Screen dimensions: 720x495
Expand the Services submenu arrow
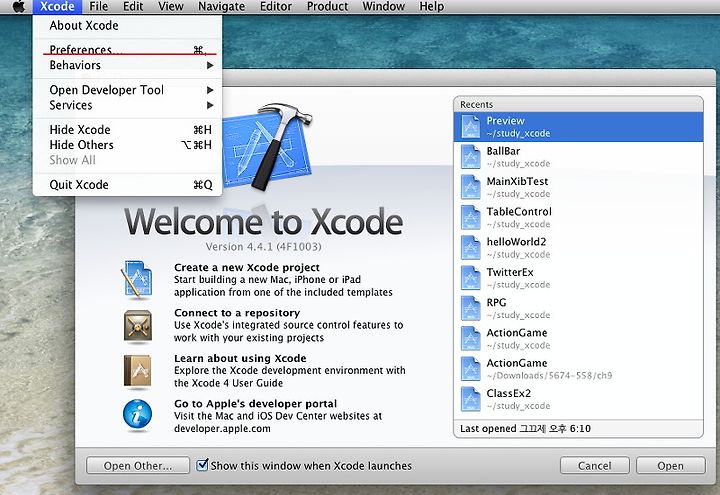210,106
